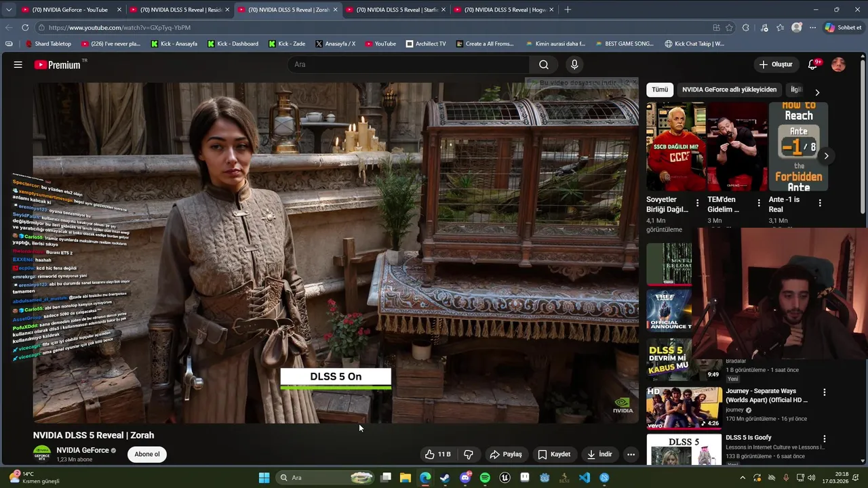Open the YouTube hamburger guide menu
The image size is (868, 488).
(18, 64)
